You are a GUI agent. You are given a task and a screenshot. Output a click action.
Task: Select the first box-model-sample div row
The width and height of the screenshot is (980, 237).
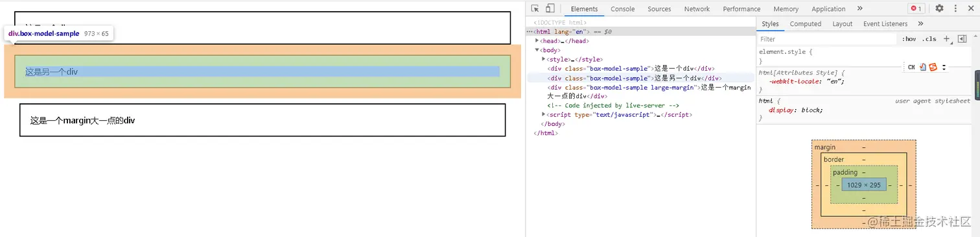point(631,68)
